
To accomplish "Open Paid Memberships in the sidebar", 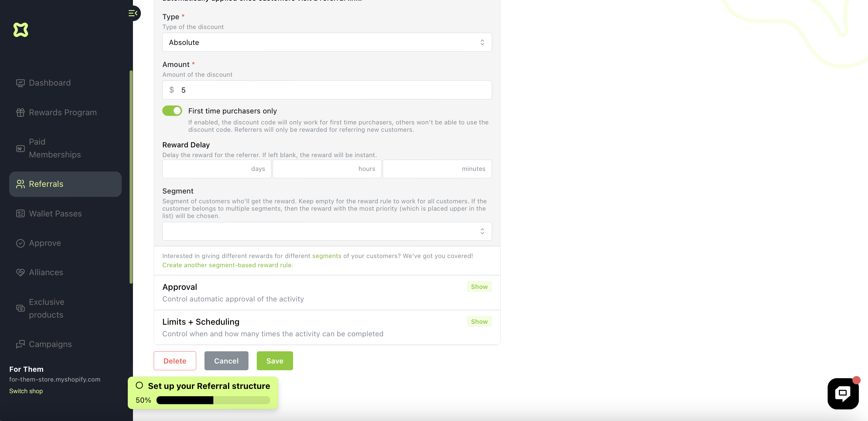I will coord(55,148).
